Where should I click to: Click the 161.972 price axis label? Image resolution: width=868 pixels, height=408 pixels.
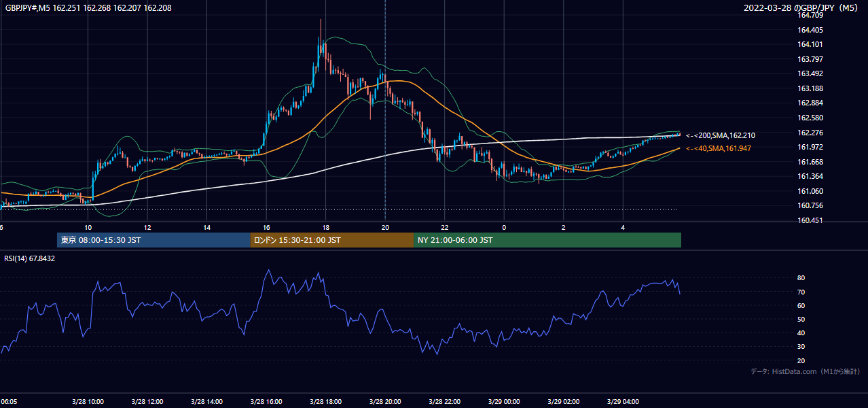[x=810, y=147]
